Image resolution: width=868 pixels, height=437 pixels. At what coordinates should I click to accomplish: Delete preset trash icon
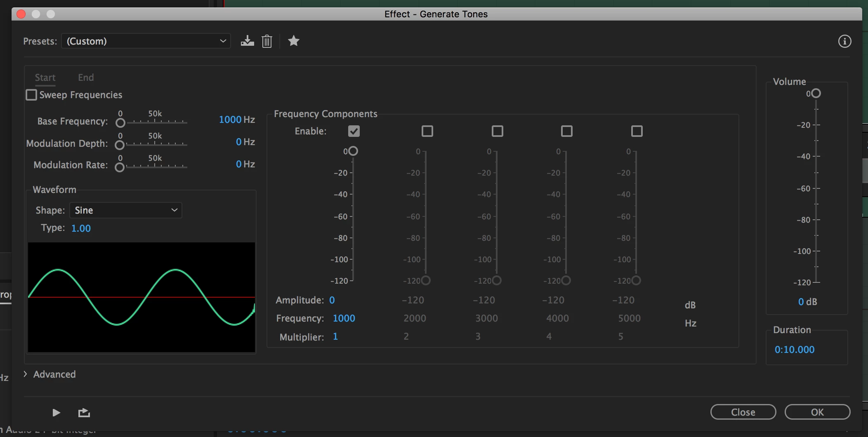click(267, 41)
